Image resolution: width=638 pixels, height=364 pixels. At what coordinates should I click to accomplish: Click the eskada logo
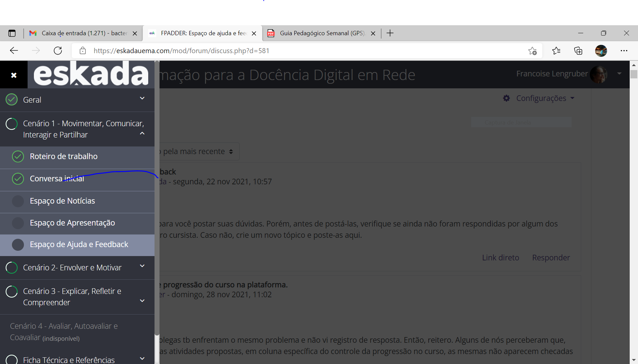(91, 74)
